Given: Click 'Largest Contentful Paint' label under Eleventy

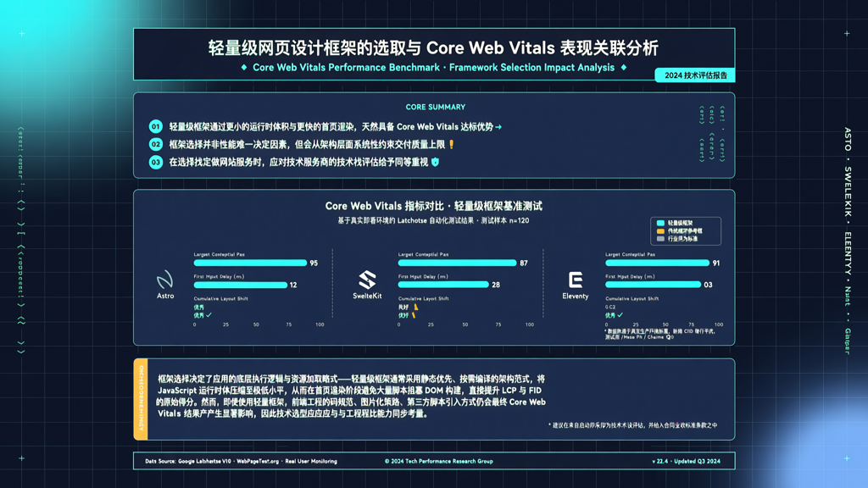Looking at the screenshot, I should [630, 254].
